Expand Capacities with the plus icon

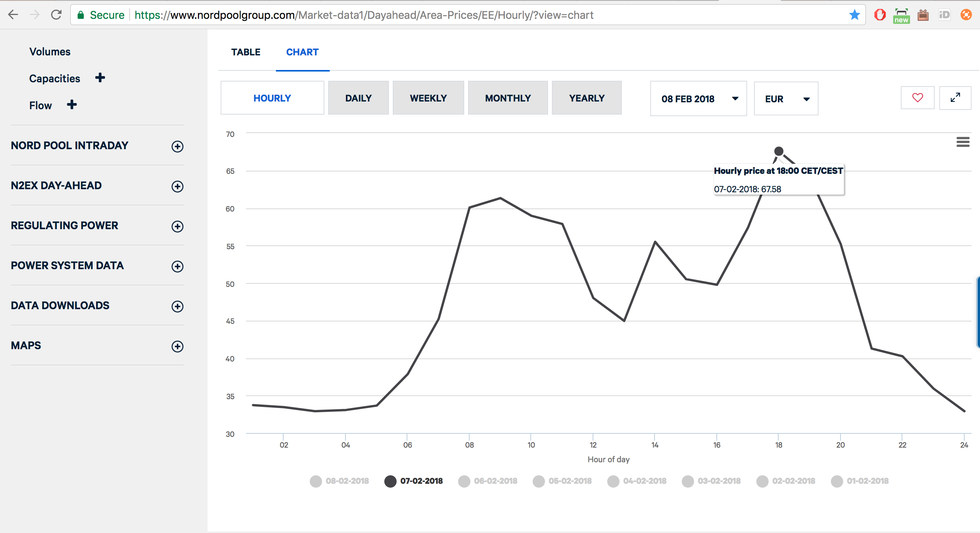point(100,78)
